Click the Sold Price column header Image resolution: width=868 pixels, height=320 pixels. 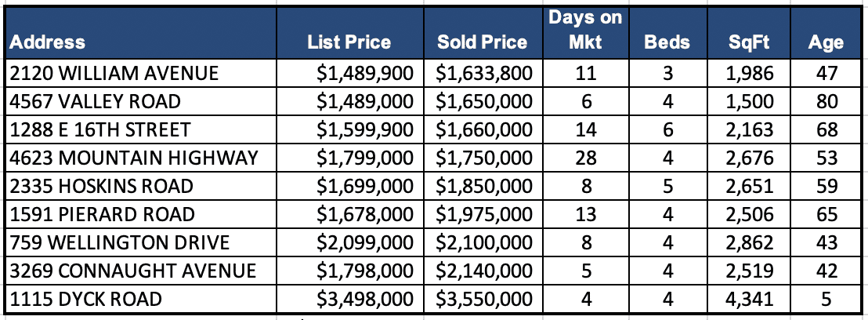pyautogui.click(x=481, y=42)
